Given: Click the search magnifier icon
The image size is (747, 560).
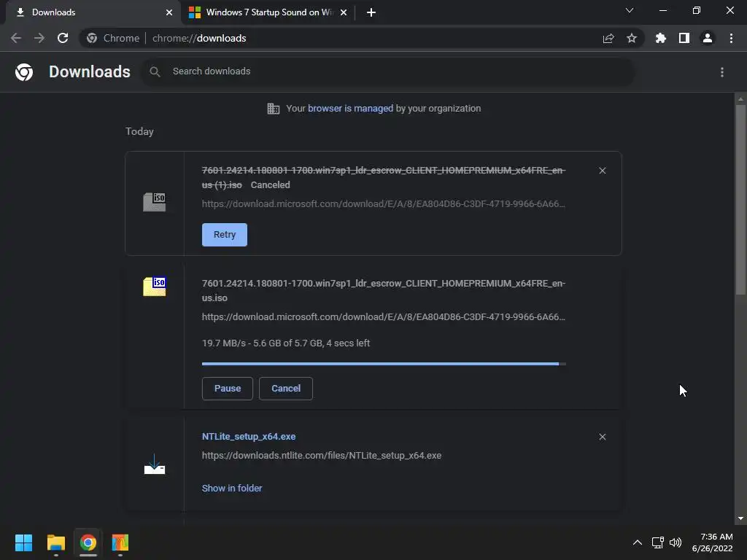Looking at the screenshot, I should pyautogui.click(x=155, y=72).
